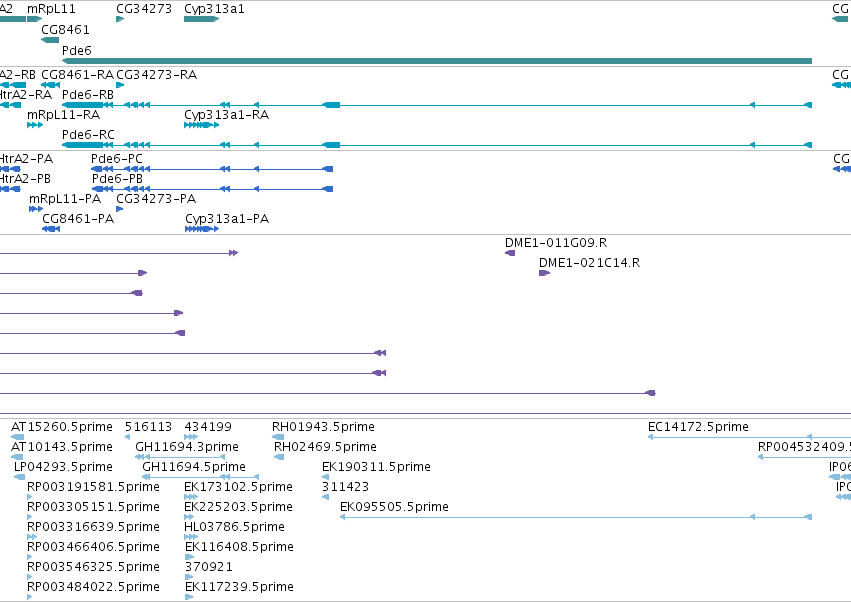Click the EK190311.5prime EST glyph
This screenshot has width=851, height=602.
[325, 477]
